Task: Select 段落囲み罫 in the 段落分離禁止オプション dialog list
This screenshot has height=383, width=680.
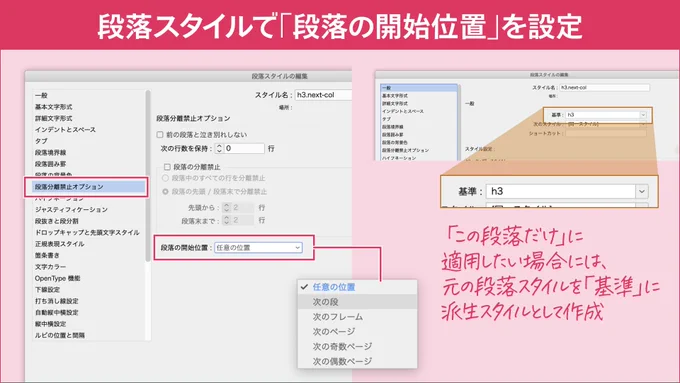Action: point(51,164)
